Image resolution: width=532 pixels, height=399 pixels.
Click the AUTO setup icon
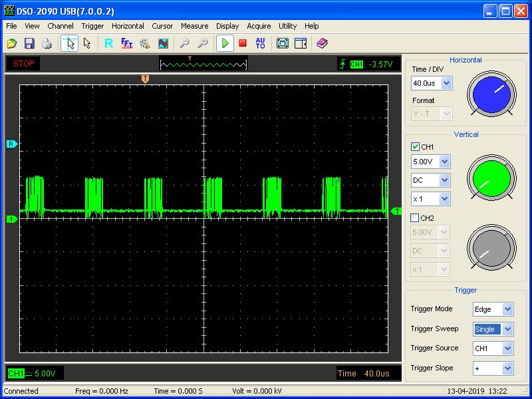260,43
